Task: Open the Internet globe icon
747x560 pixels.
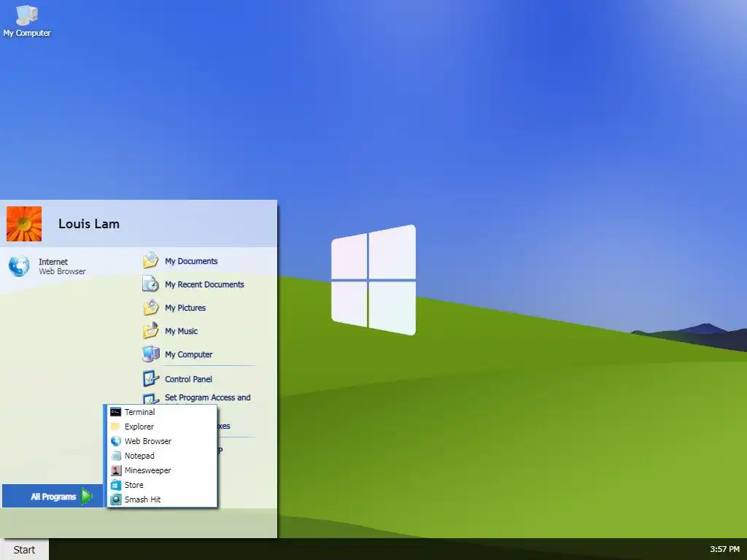Action: (x=18, y=265)
